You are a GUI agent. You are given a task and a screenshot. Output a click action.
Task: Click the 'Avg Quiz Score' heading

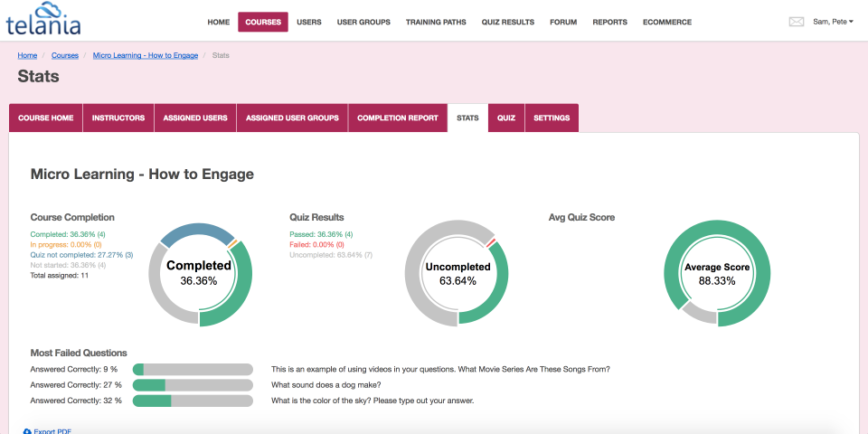581,218
